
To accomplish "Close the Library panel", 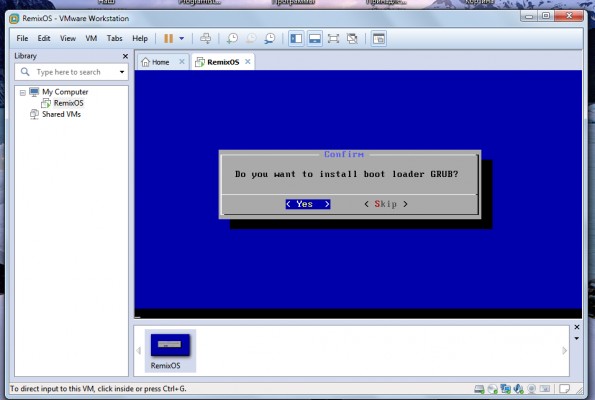I will point(125,56).
